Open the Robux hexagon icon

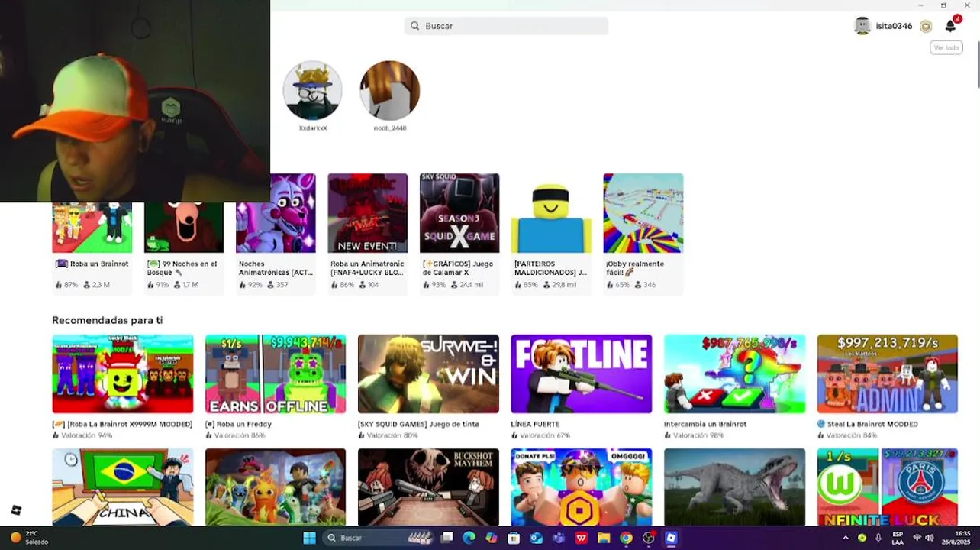click(x=926, y=26)
